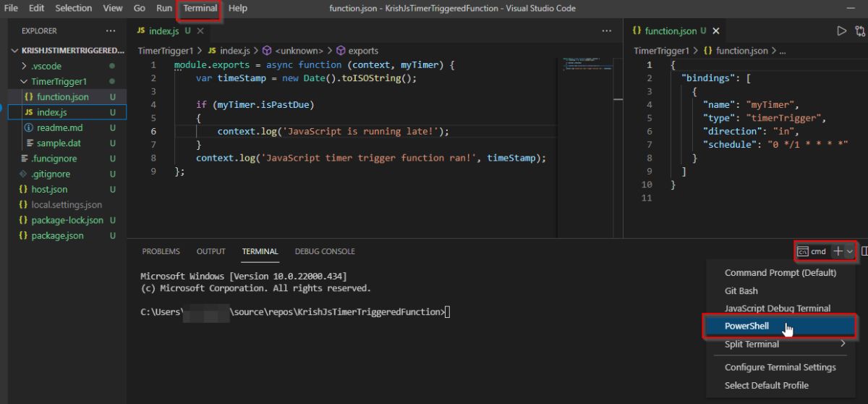
Task: Click TimerTrigger1 breadcrumb in function.json editor
Action: (x=662, y=51)
